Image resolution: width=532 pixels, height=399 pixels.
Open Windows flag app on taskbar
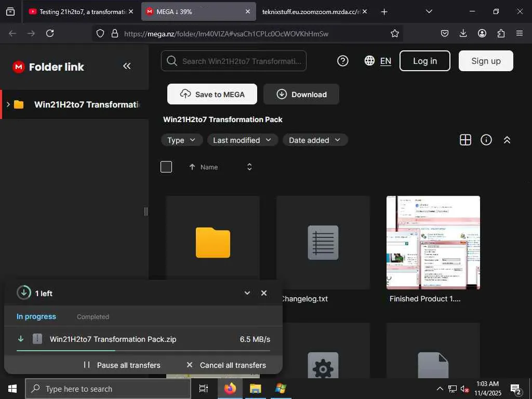point(281,389)
